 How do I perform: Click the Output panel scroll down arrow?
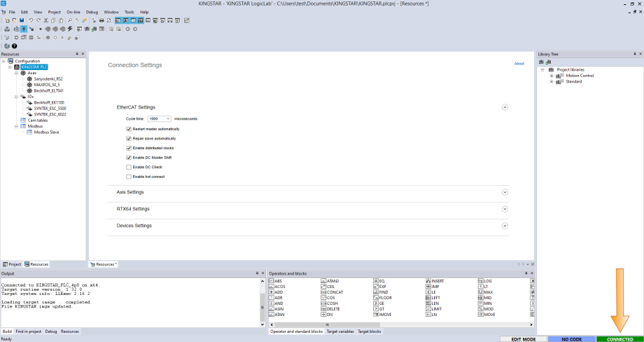coord(263,324)
